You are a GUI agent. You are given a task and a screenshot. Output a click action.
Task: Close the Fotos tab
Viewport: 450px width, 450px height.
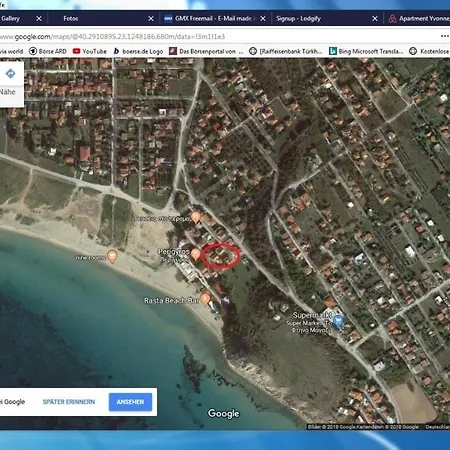pos(151,19)
